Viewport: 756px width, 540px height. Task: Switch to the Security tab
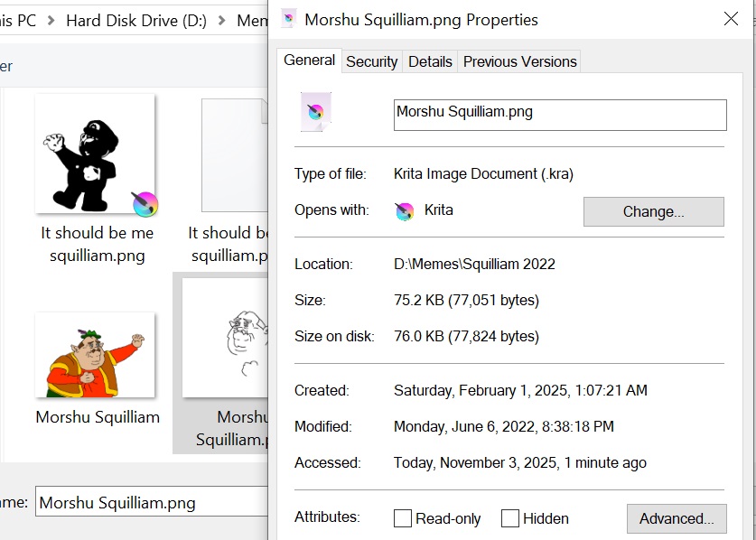372,61
